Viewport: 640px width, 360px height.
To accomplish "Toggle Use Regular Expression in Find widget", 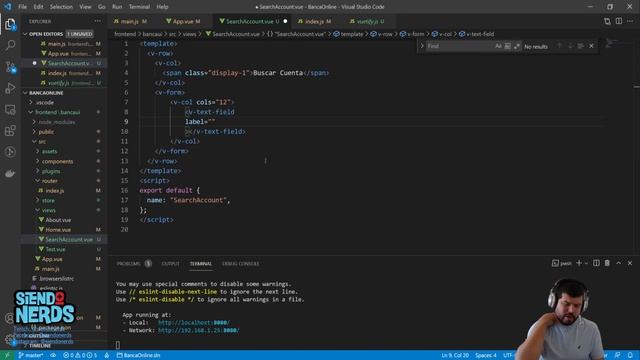I will coord(517,46).
